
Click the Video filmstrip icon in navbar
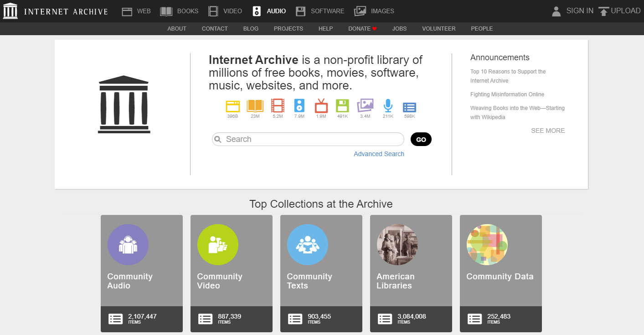(213, 11)
